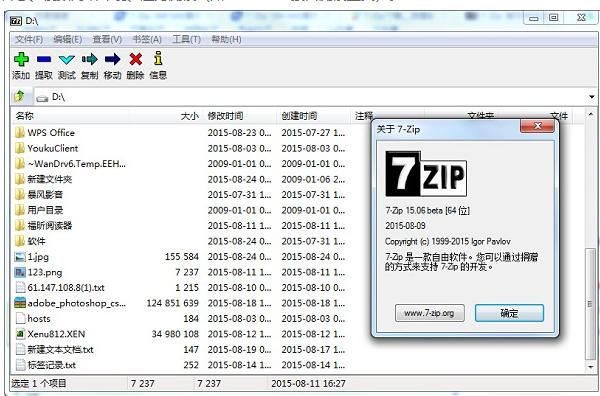600x396 pixels.
Task: Select the YoukuClient folder name
Action: (52, 148)
